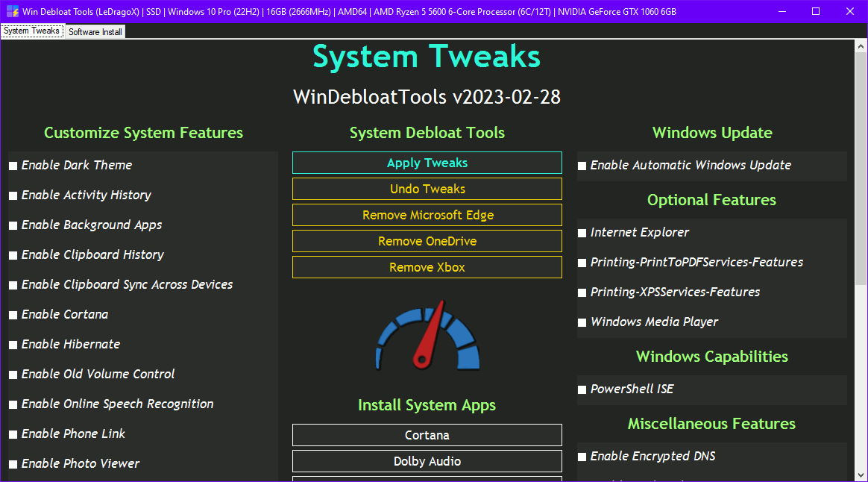Viewport: 868px width, 482px height.
Task: Enable Clipboard History checkbox
Action: pos(13,255)
